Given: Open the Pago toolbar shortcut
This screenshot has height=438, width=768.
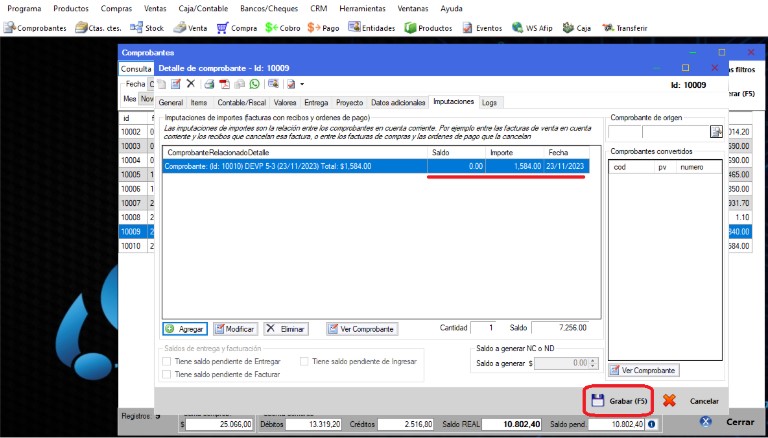Looking at the screenshot, I should pyautogui.click(x=323, y=28).
